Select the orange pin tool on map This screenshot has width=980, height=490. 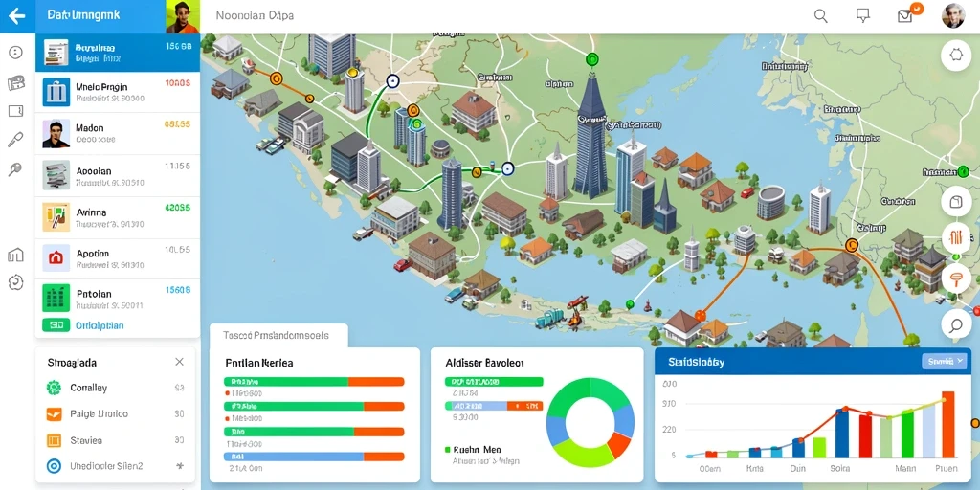click(x=956, y=278)
